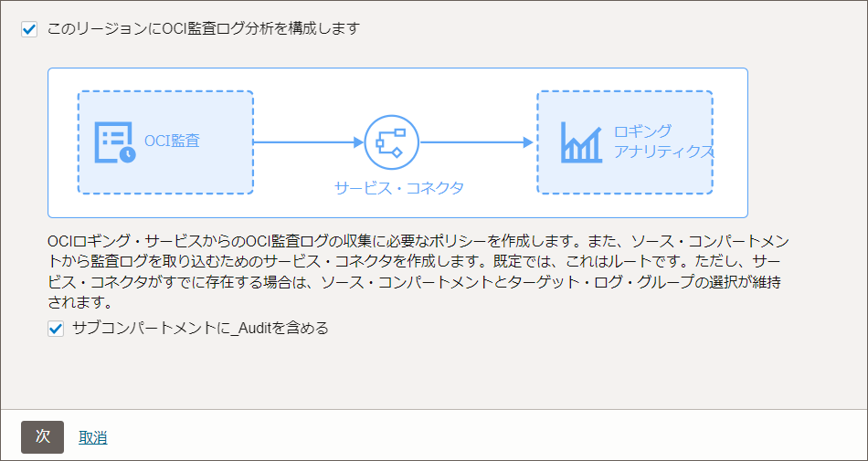
Task: Click the 取消 link
Action: pyautogui.click(x=93, y=438)
